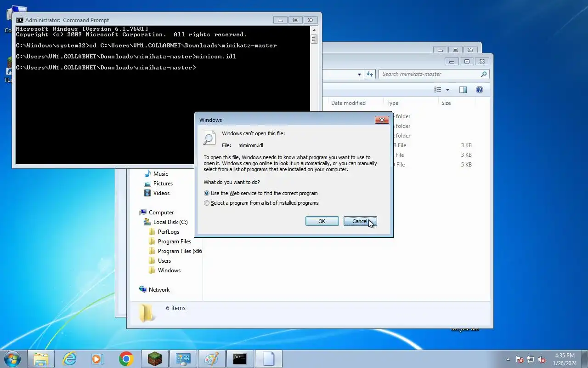
Task: Open Program Files folder in tree
Action: 175,241
